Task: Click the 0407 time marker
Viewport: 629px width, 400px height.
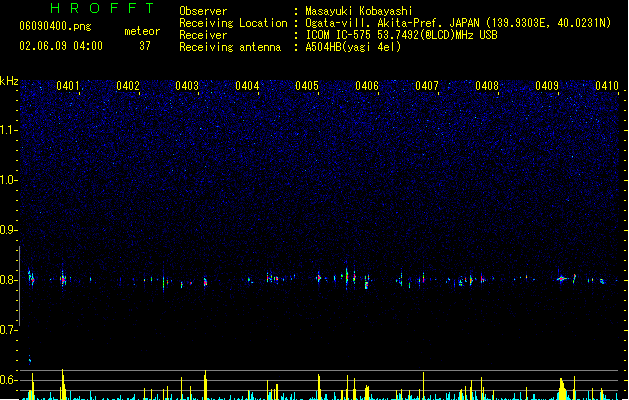Action: click(x=427, y=86)
